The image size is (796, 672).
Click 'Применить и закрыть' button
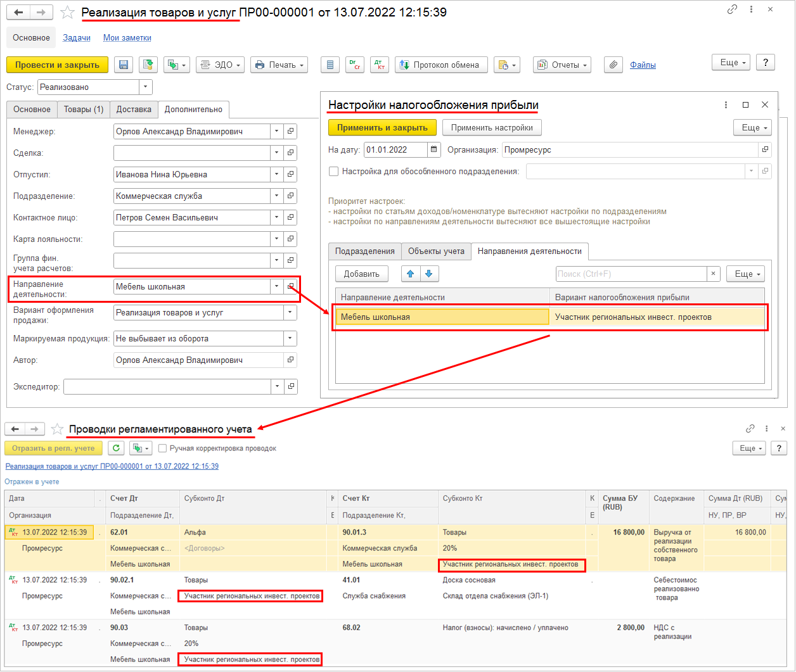tap(382, 127)
